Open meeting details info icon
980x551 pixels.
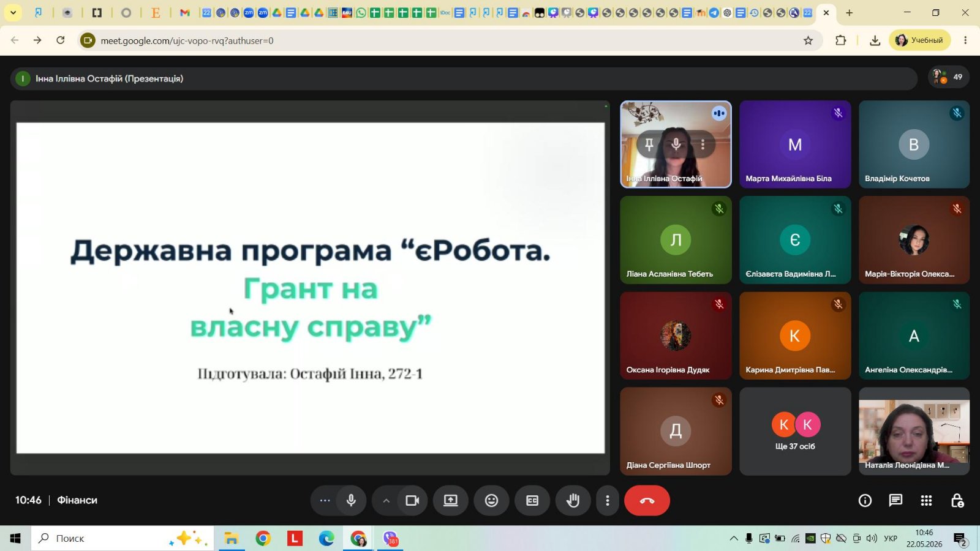(865, 501)
